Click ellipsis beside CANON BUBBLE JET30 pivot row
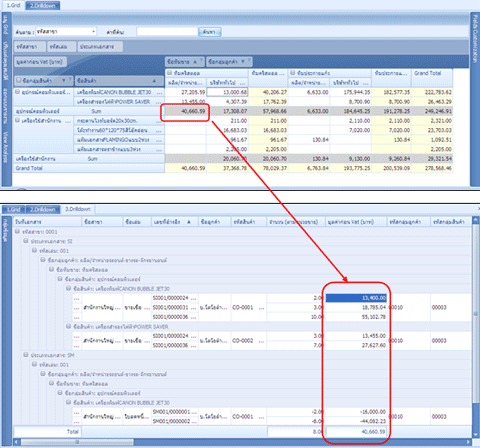Screen dimensions: 480x448 pyautogui.click(x=159, y=92)
